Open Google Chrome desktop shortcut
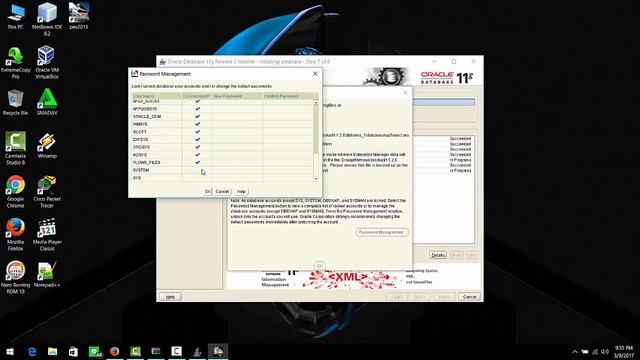The height and width of the screenshot is (360, 640). coord(16,192)
